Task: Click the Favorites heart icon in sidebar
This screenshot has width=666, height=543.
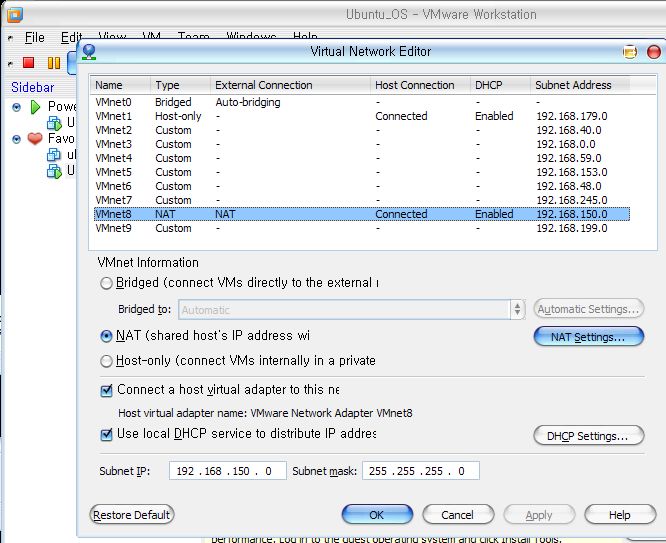Action: 35,139
